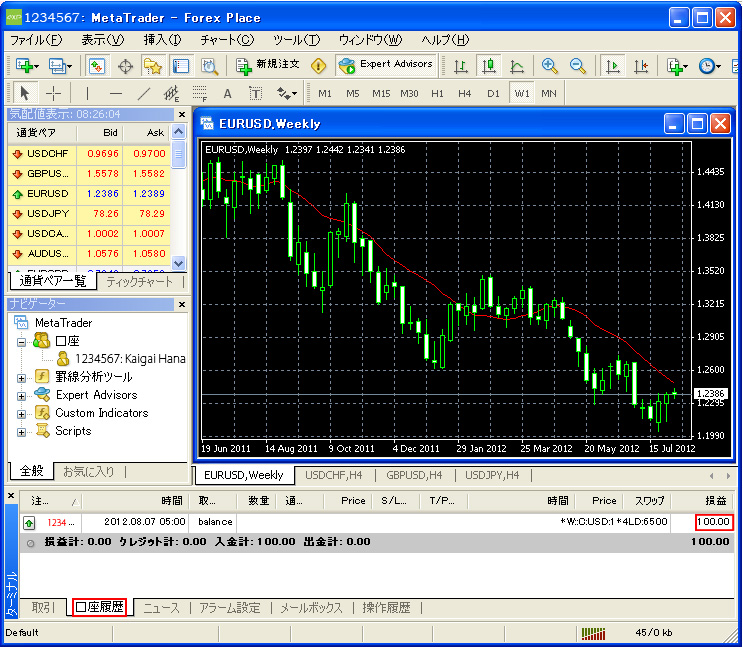Open the ファイル(F) menu
743x647 pixels.
(x=36, y=40)
